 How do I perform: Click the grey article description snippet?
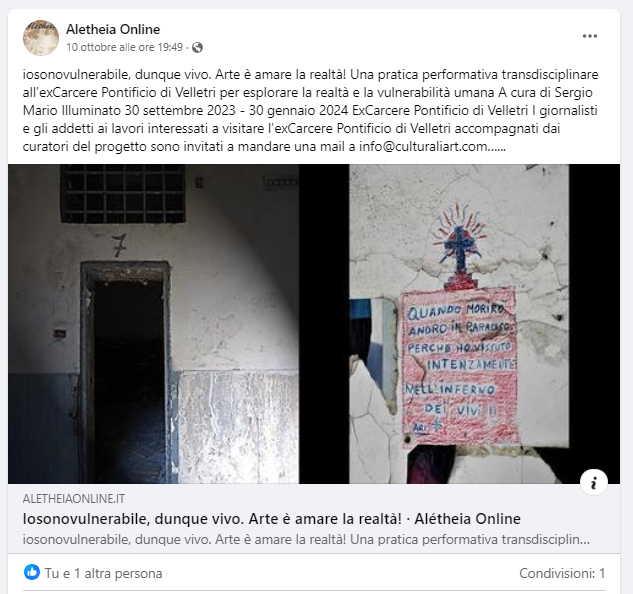point(306,539)
